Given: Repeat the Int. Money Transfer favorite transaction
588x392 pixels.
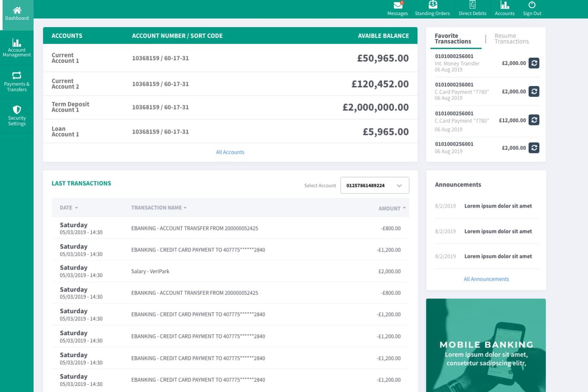Looking at the screenshot, I should pos(534,63).
